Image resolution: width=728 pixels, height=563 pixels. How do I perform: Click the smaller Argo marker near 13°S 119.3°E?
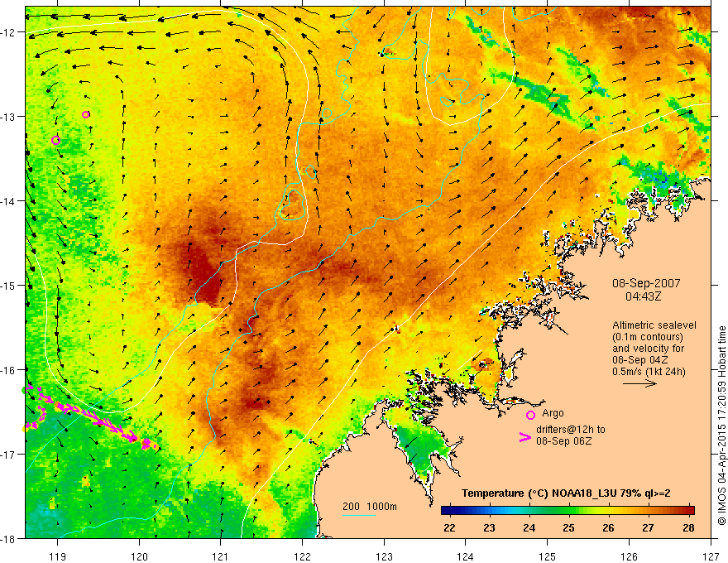(x=85, y=115)
